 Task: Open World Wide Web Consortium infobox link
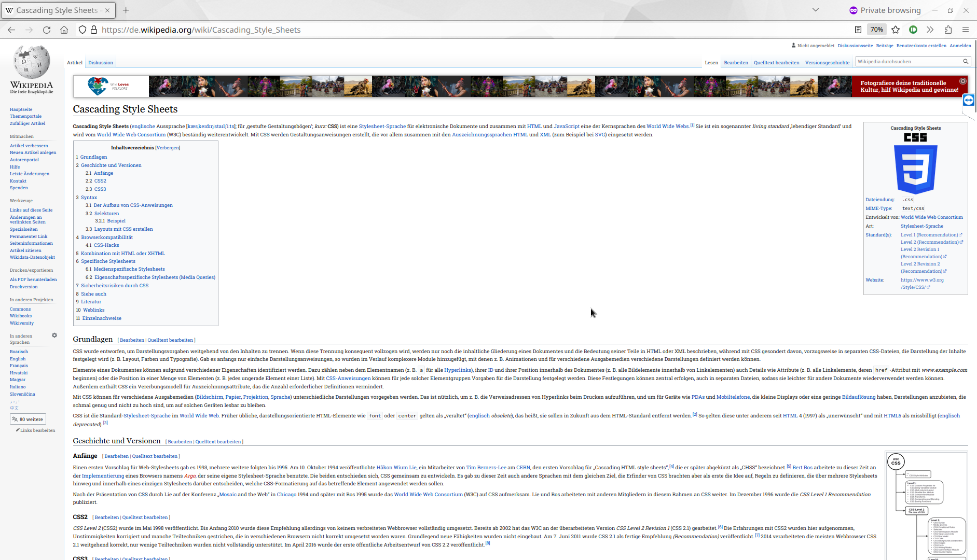coord(931,217)
